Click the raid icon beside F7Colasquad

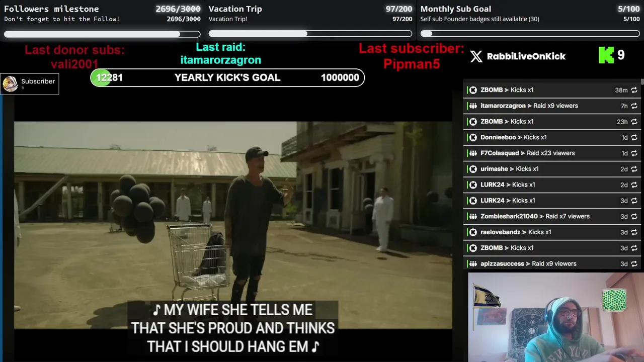click(473, 153)
